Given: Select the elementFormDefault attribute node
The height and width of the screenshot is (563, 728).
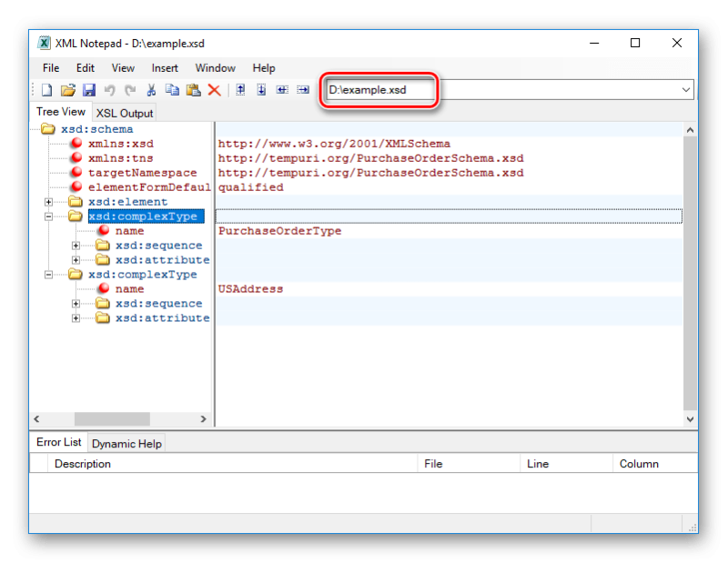Looking at the screenshot, I should pos(149,187).
